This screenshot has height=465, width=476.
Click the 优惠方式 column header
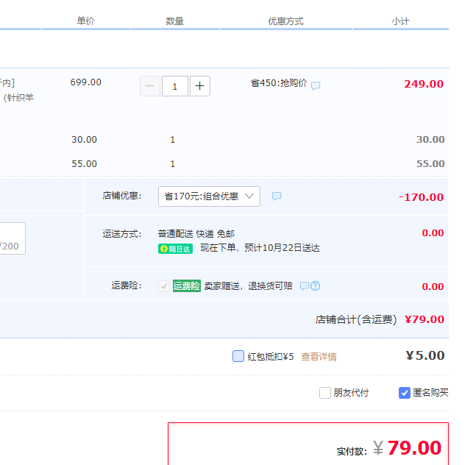tap(285, 21)
